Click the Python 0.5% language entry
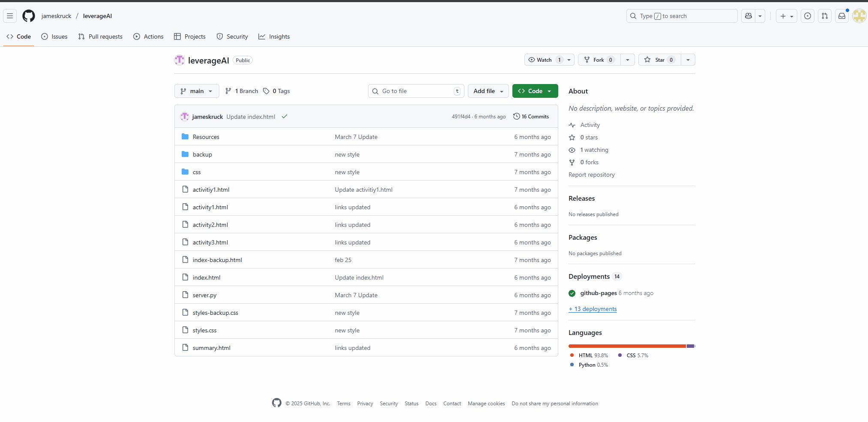The image size is (868, 422). coord(589,365)
